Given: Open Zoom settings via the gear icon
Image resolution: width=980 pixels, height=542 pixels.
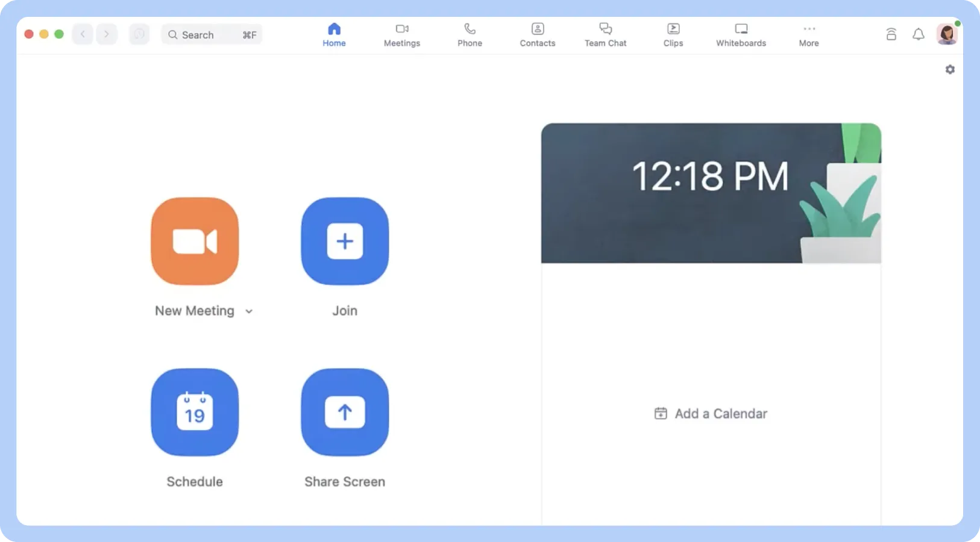Looking at the screenshot, I should [950, 69].
